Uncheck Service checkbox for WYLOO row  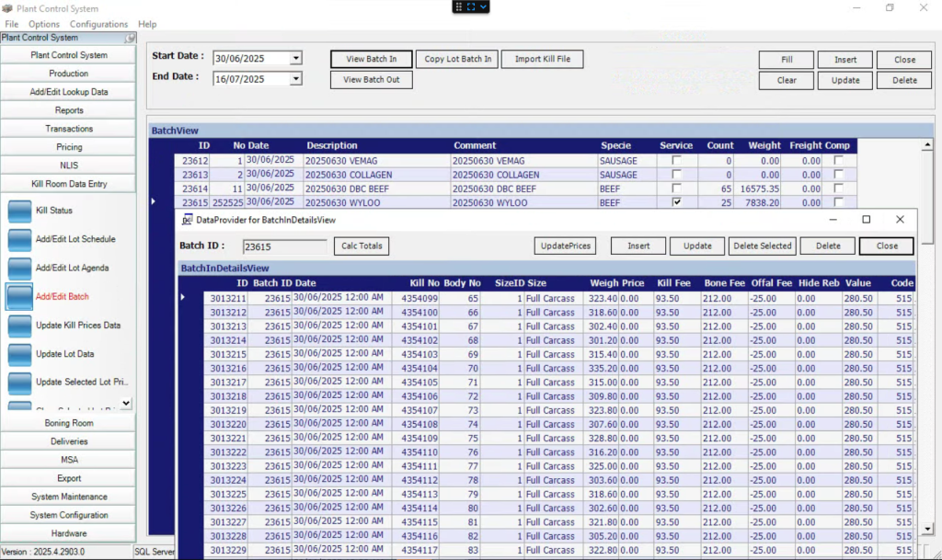point(676,202)
